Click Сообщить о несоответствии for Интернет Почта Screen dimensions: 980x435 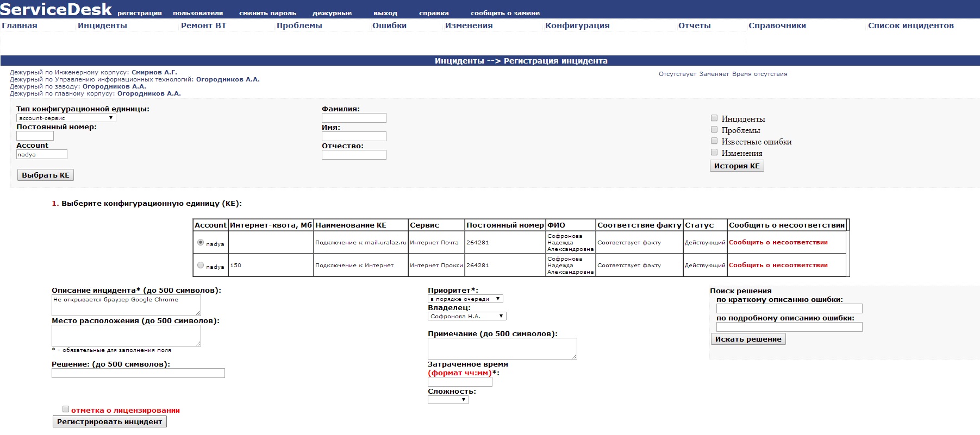pos(778,242)
